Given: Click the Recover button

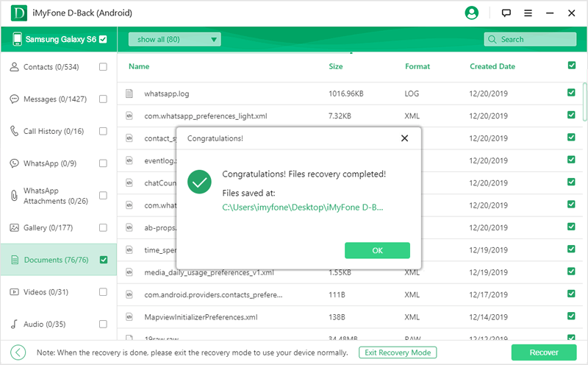Looking at the screenshot, I should [544, 352].
